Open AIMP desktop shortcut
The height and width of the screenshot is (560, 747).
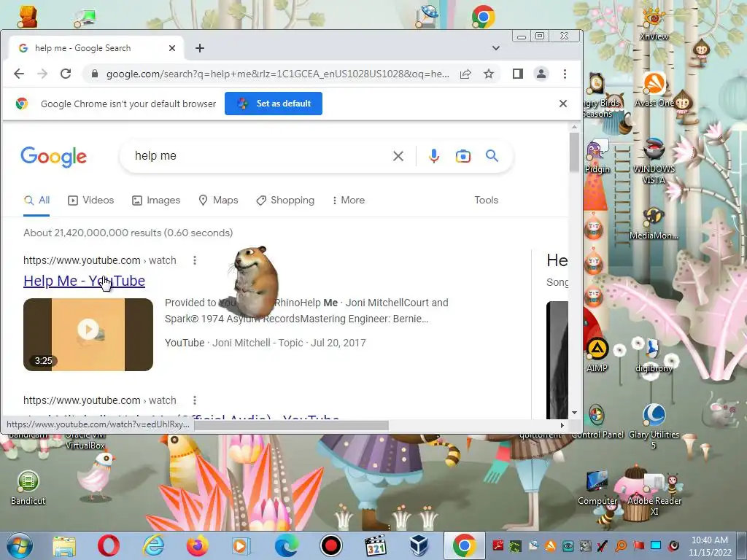coord(597,355)
